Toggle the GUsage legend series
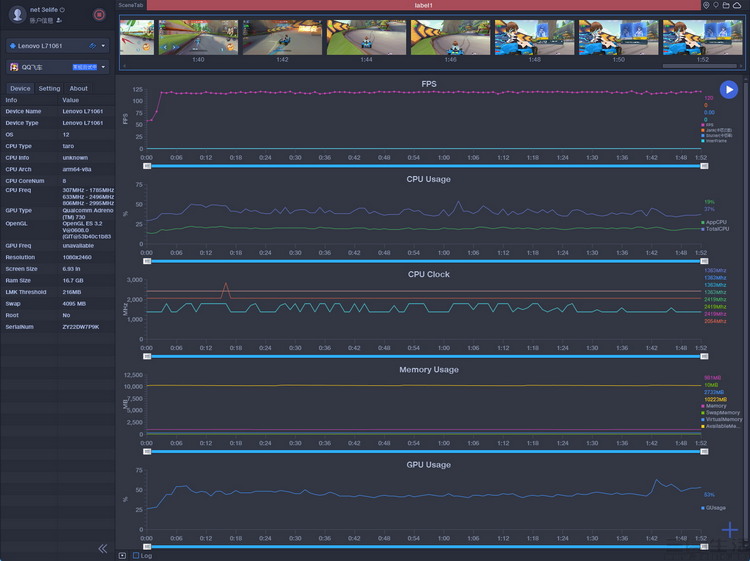The image size is (750, 561). pyautogui.click(x=713, y=507)
